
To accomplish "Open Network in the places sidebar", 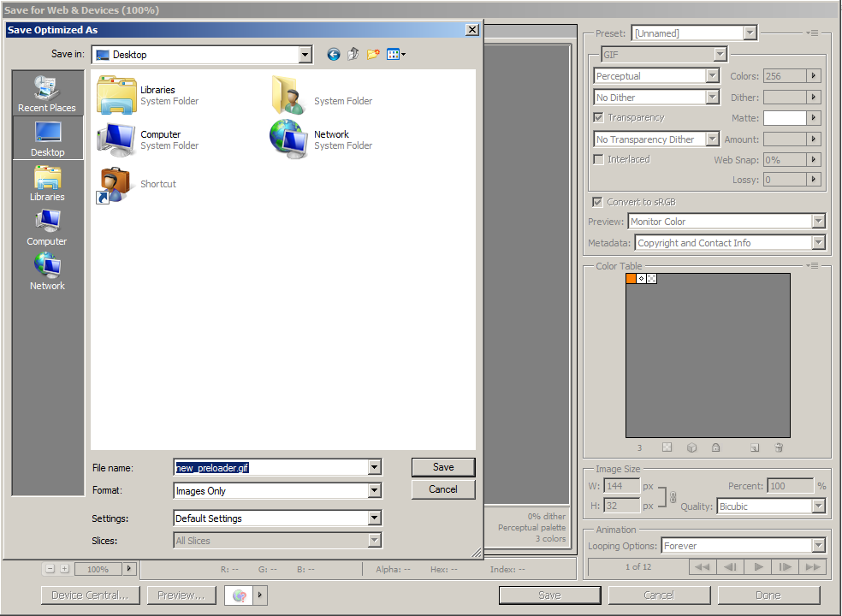I will [x=47, y=272].
